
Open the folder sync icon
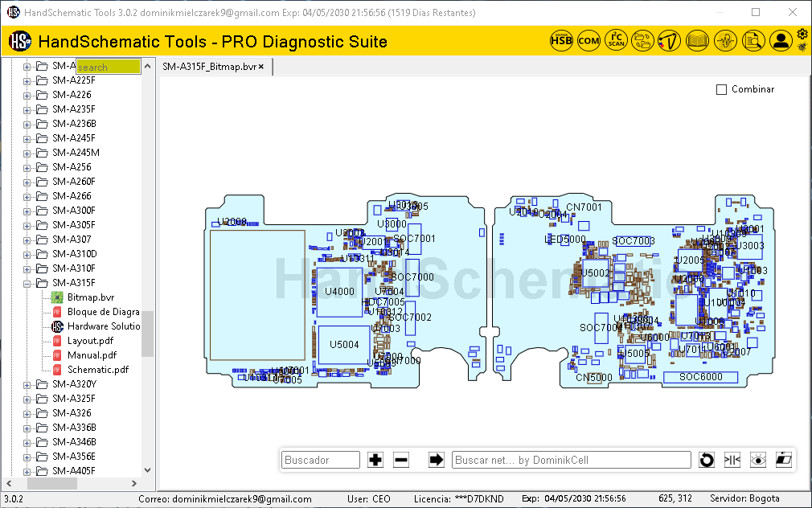[x=642, y=40]
